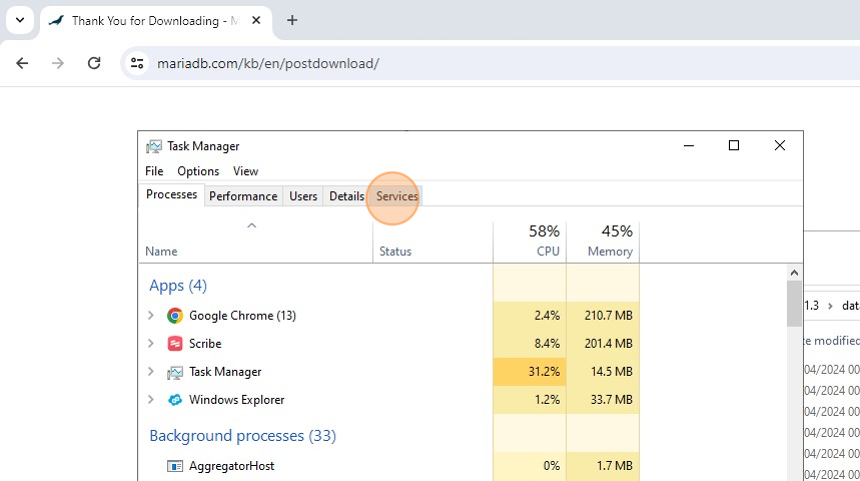Switch to the Performance tab

pyautogui.click(x=243, y=196)
